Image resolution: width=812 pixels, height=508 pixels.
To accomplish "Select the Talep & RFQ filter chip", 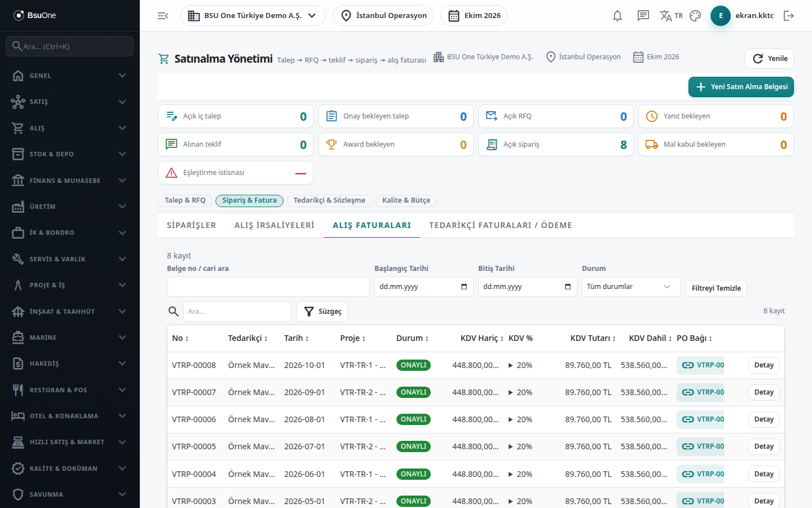I will (185, 200).
